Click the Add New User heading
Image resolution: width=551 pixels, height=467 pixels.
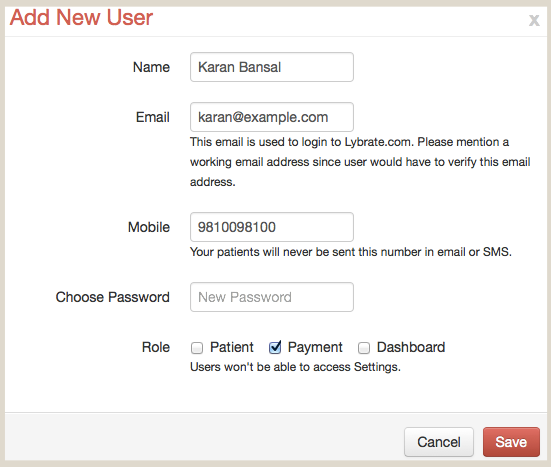coord(81,17)
